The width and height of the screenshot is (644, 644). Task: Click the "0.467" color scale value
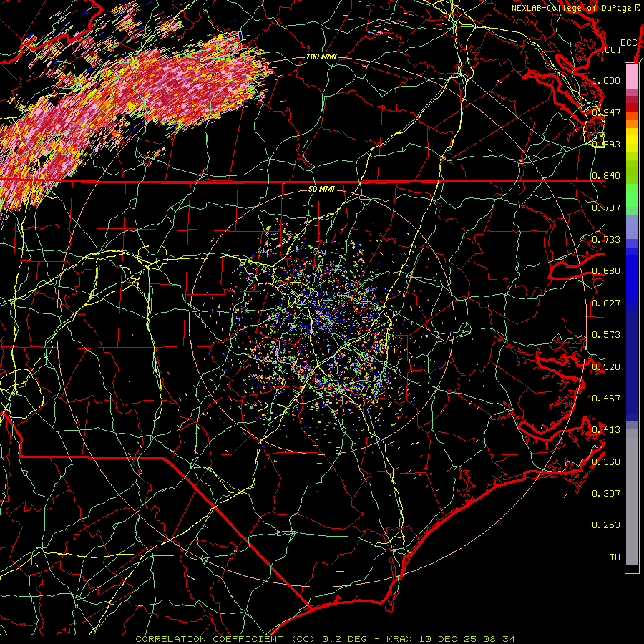pyautogui.click(x=606, y=399)
